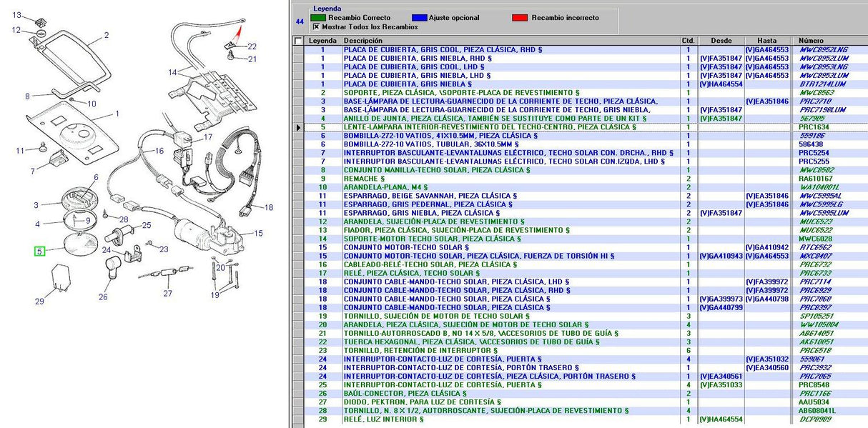Click the highlighted callout 5 box
This screenshot has height=428, width=868.
(x=39, y=251)
